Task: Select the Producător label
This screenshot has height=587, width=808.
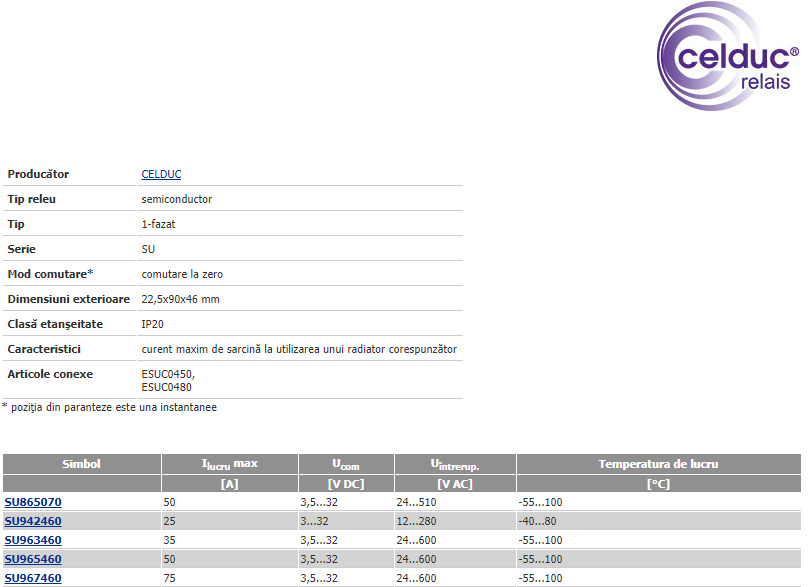Action: click(x=38, y=174)
